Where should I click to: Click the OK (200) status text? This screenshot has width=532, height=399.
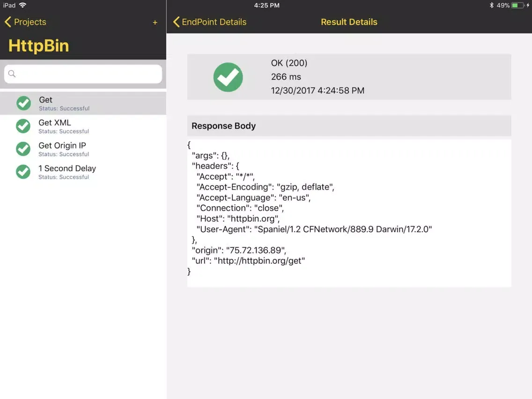coord(289,63)
